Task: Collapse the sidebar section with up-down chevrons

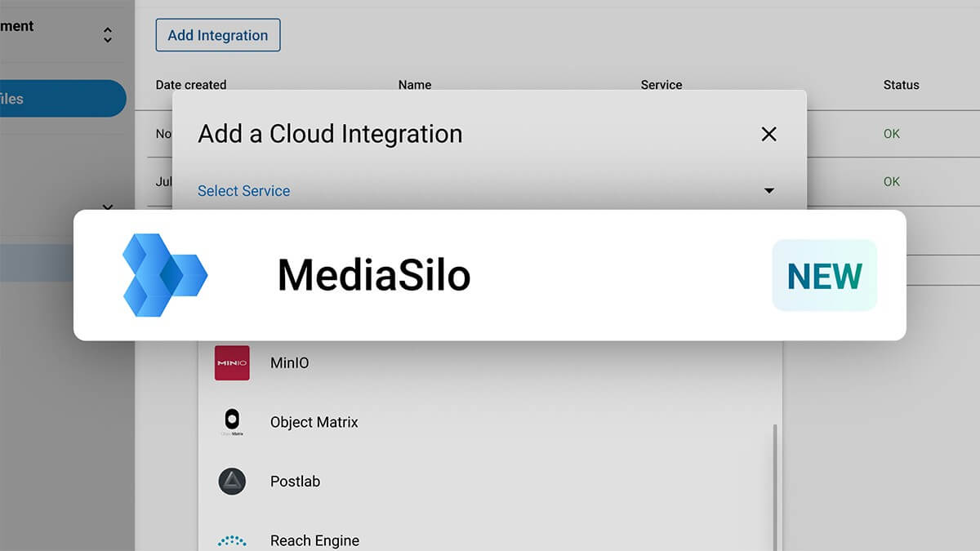Action: coord(107,34)
